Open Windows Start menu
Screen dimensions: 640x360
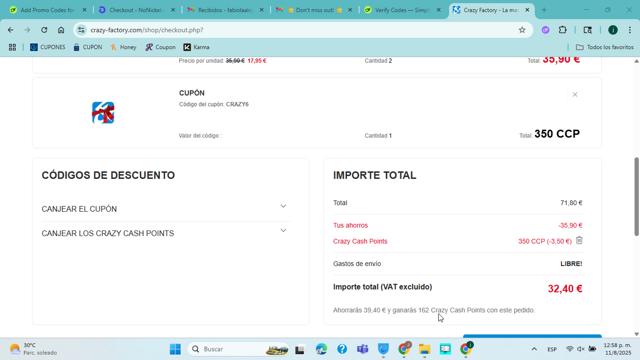pyautogui.click(x=175, y=349)
